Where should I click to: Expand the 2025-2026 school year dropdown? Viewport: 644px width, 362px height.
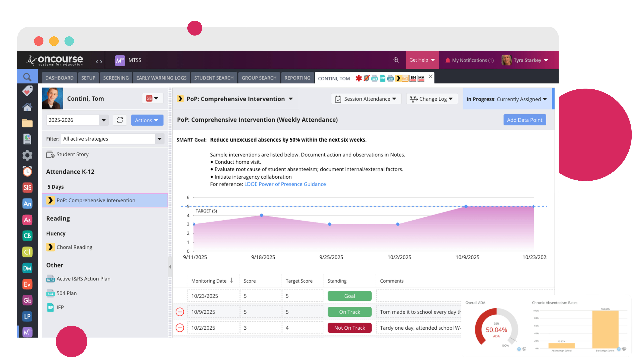click(x=104, y=120)
